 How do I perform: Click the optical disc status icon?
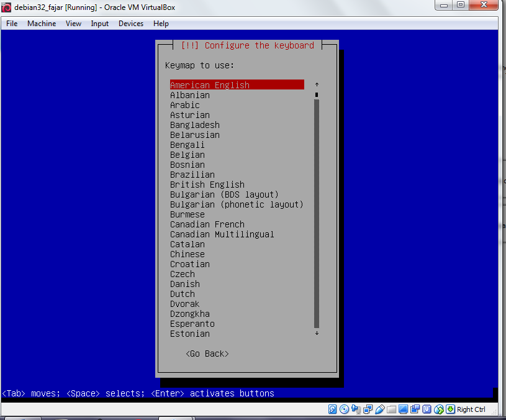point(345,409)
